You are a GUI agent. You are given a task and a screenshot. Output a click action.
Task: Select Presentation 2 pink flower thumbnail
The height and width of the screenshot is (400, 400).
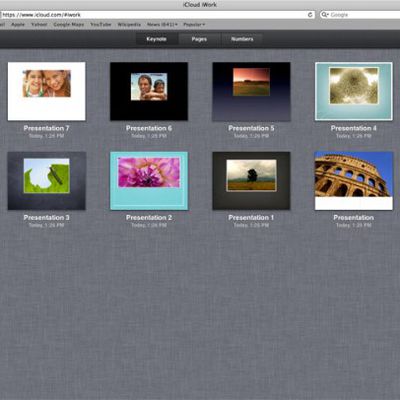149,181
